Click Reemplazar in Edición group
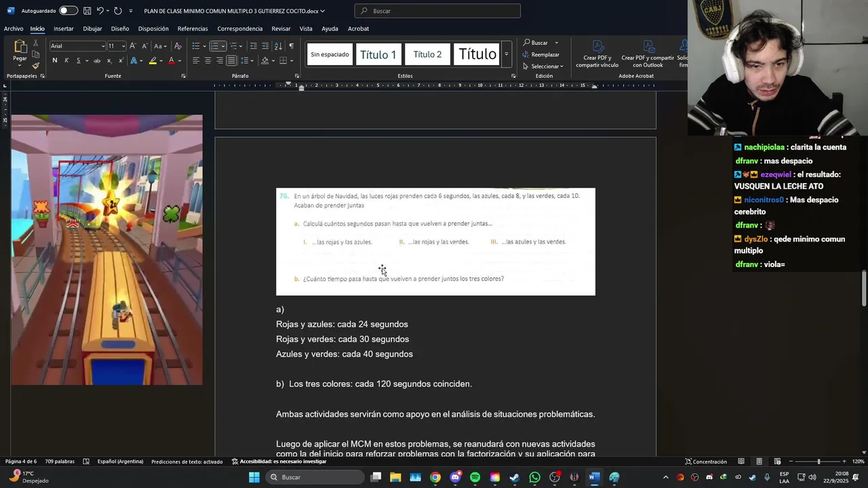Screen dimensions: 868x488 (541, 54)
